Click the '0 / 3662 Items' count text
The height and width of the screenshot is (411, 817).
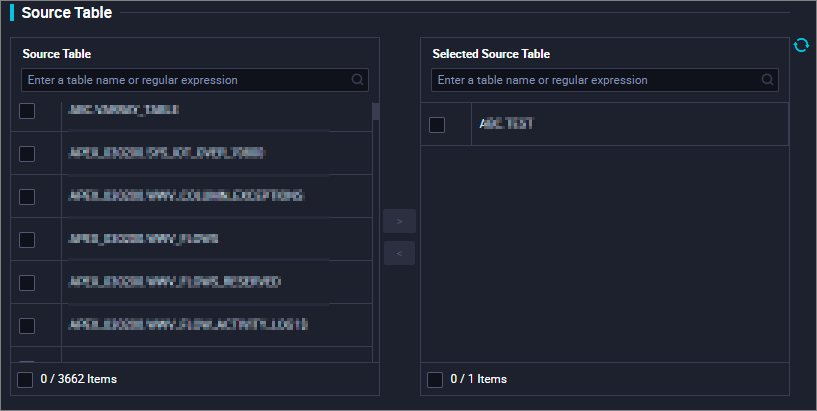point(79,379)
